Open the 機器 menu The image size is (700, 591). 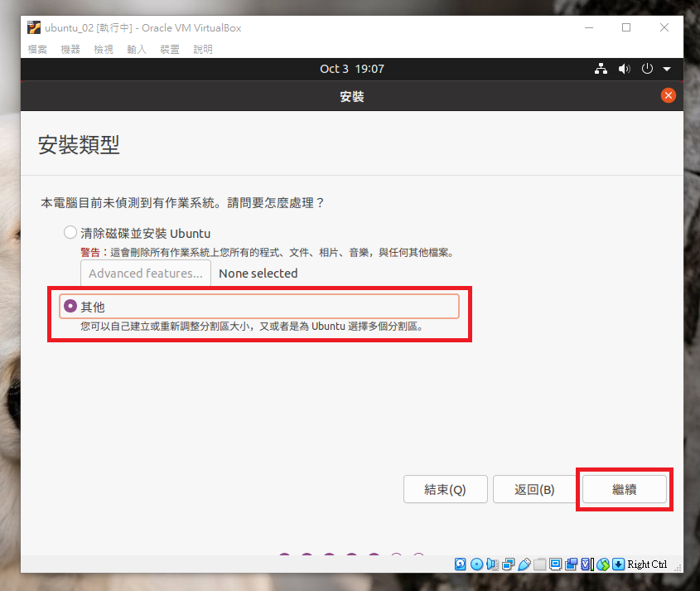point(70,49)
